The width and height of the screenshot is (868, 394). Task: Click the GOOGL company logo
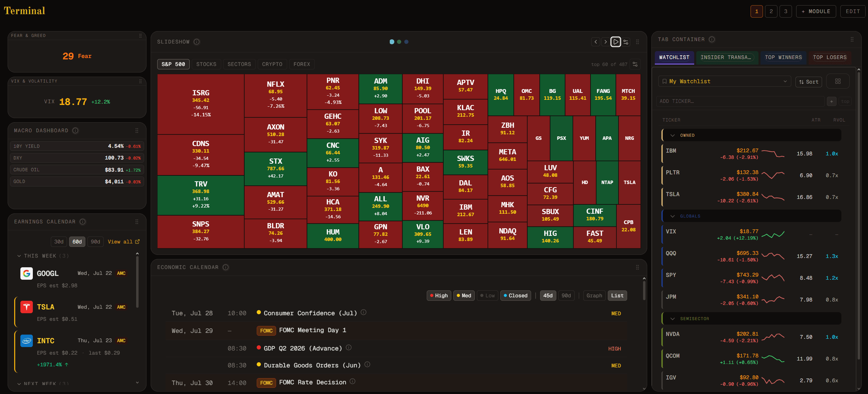pos(27,273)
